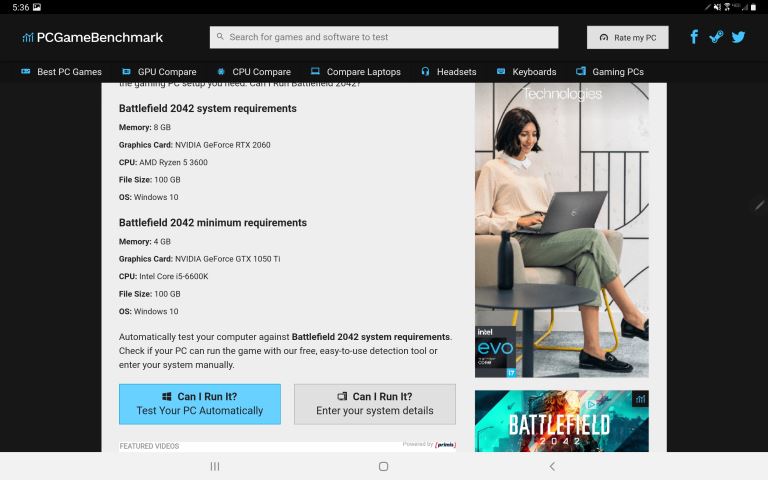Click the Powered by Primis link
Image resolution: width=768 pixels, height=480 pixels.
430,445
